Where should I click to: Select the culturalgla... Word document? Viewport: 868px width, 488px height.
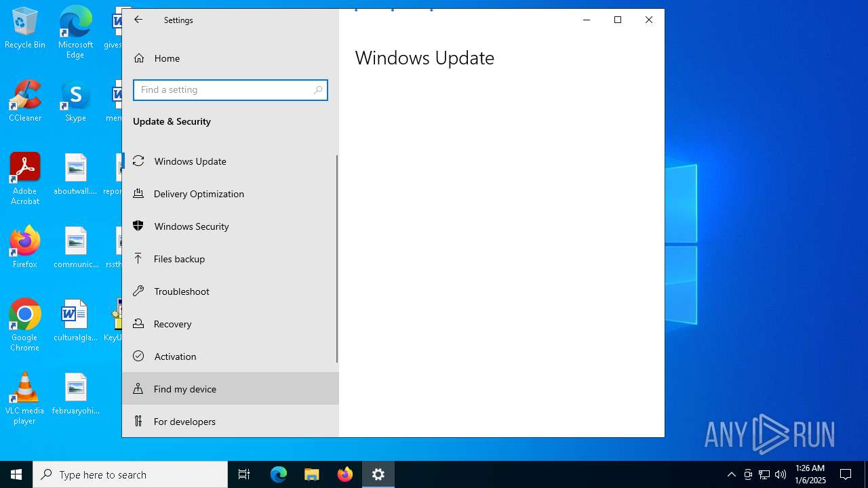(75, 321)
